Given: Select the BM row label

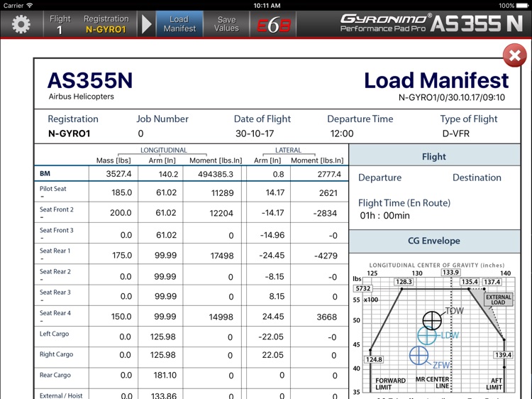Looking at the screenshot, I should tap(45, 173).
